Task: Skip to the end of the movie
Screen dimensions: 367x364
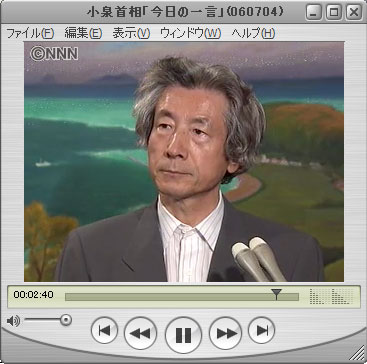Action: [262, 330]
